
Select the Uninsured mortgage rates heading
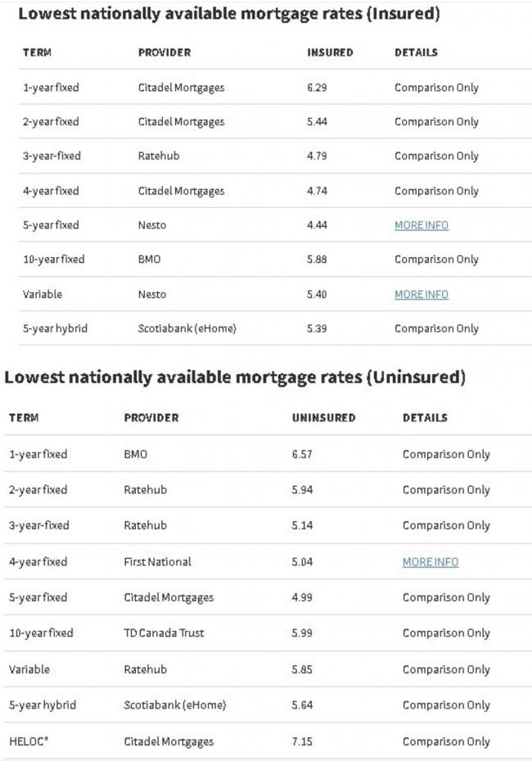click(235, 377)
